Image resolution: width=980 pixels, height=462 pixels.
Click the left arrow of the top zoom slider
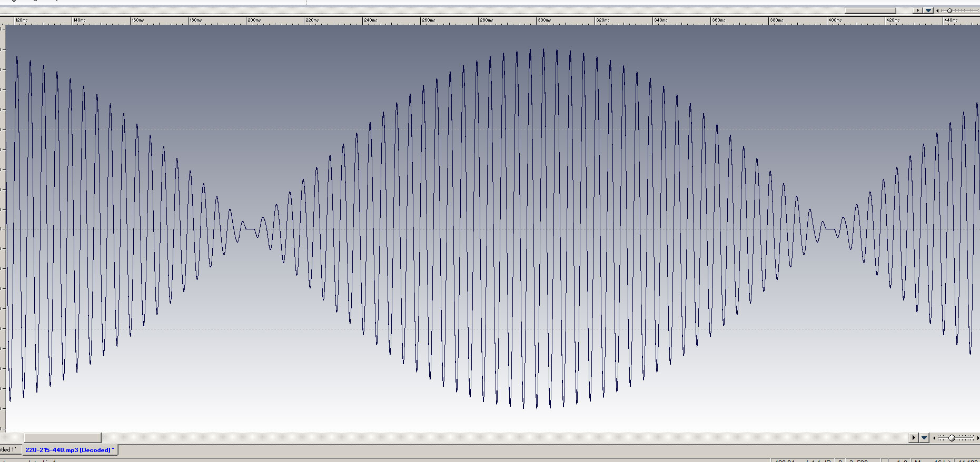click(937, 11)
